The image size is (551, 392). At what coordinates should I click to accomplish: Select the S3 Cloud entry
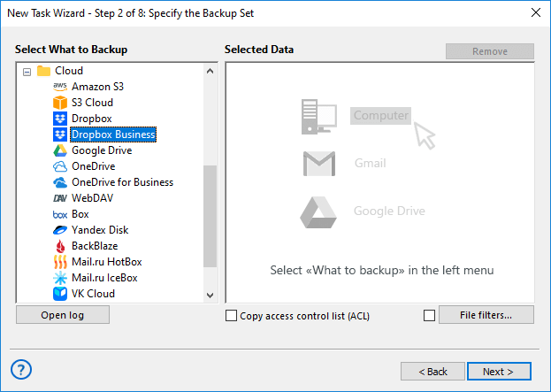[92, 103]
